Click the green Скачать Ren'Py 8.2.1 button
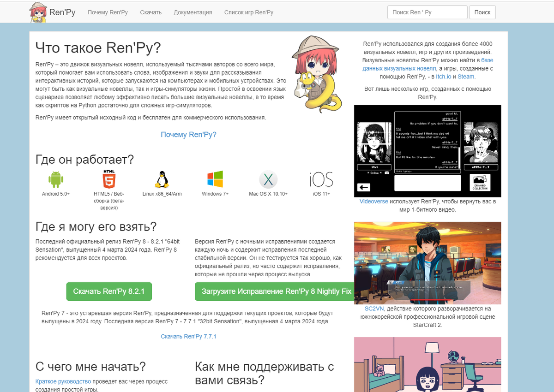The height and width of the screenshot is (392, 554). pos(109,291)
